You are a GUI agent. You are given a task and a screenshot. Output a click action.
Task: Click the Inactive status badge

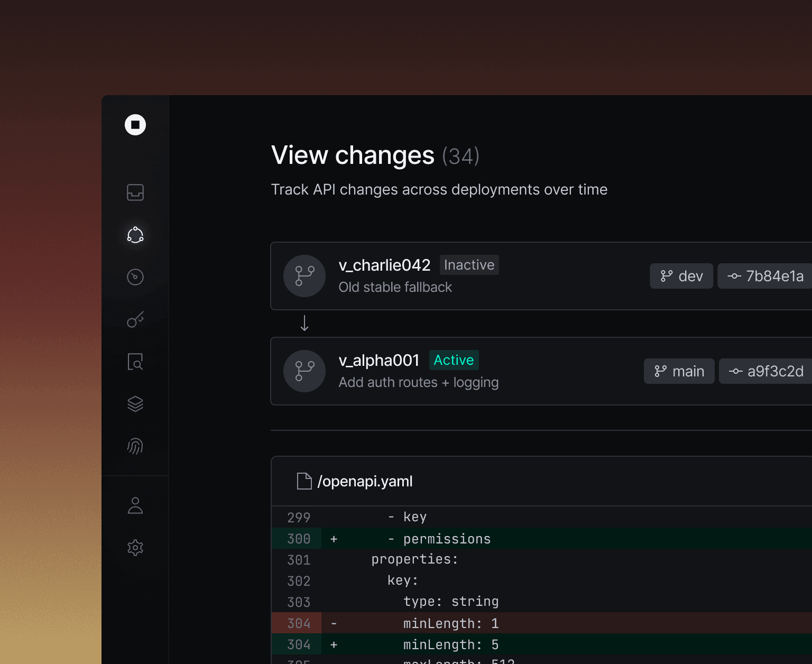[x=469, y=265]
